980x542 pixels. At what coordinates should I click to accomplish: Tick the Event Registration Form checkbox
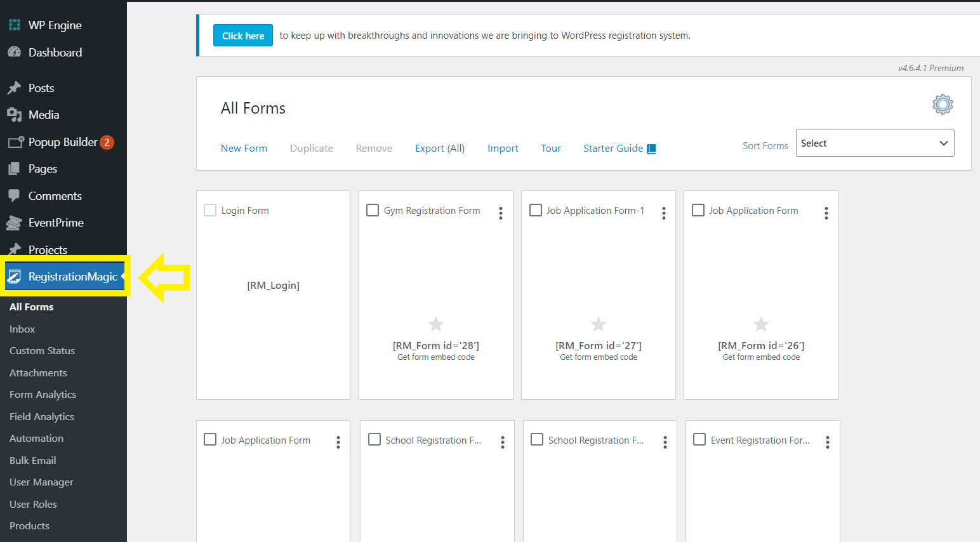point(699,439)
